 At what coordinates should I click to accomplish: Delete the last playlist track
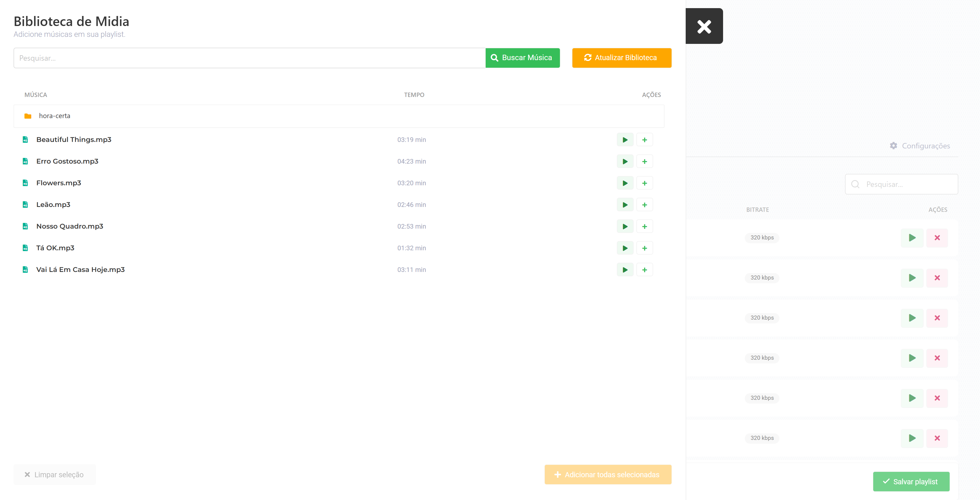937,438
